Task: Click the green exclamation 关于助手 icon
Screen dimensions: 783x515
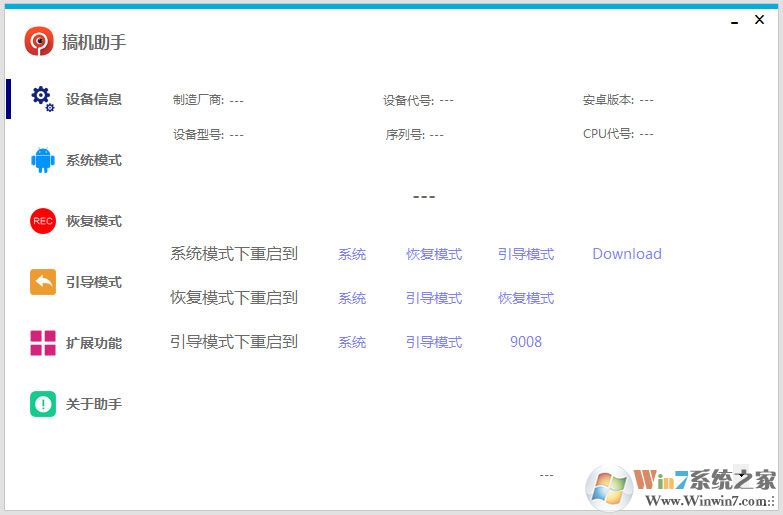Action: (42, 404)
